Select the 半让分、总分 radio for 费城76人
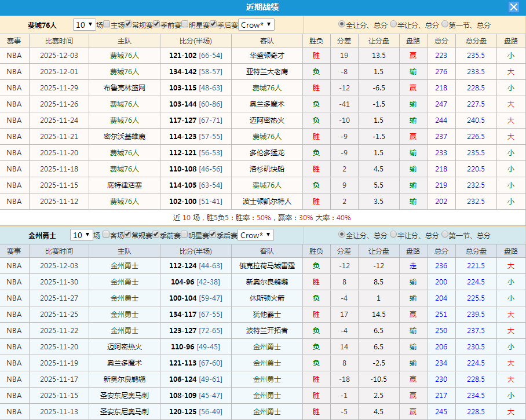Image resolution: width=526 pixels, height=420 pixels. pos(394,25)
